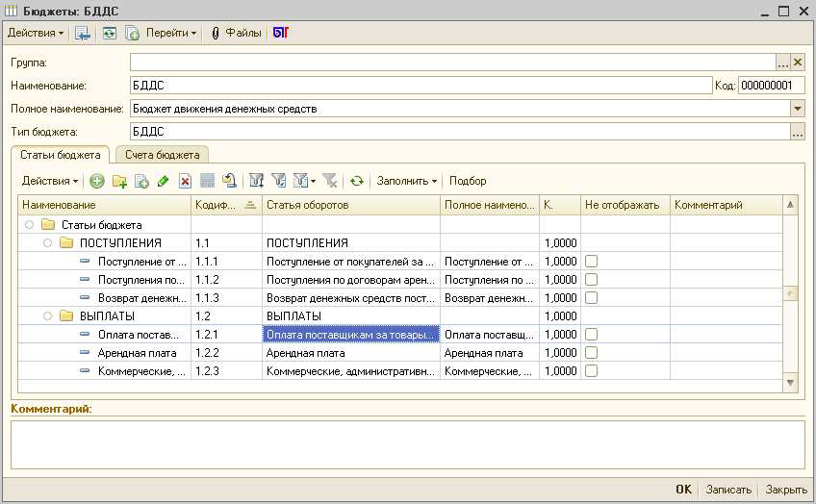Toggle 'Не отображать' checkbox for row 1.2.1

pyautogui.click(x=591, y=334)
